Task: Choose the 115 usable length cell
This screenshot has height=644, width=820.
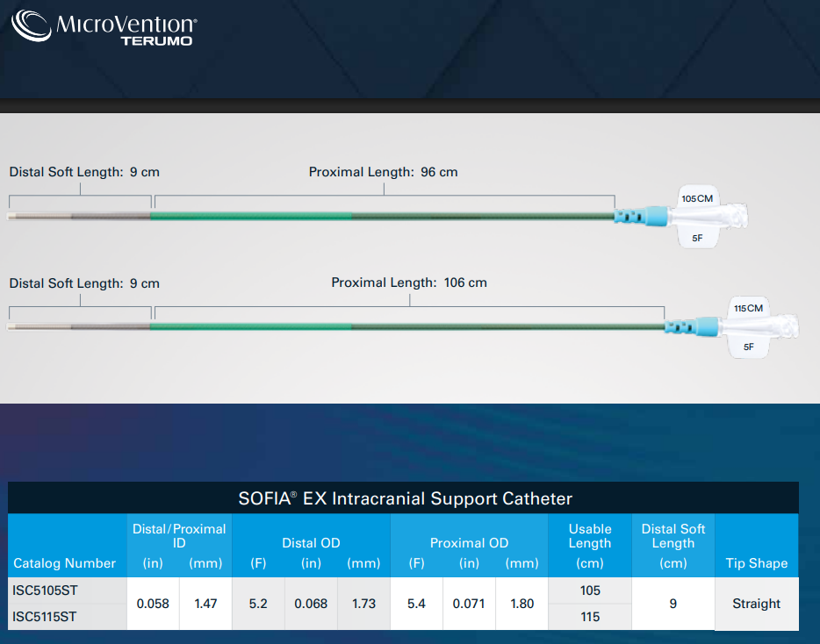Action: [x=589, y=617]
